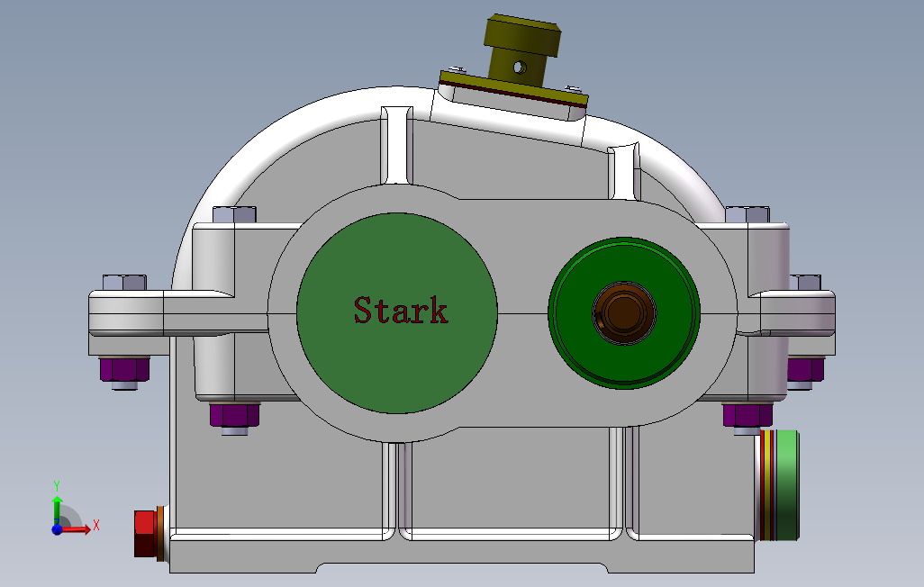Screen dimensions: 924x587
Task: Click the red X axis arrow of triad
Action: pyautogui.click(x=77, y=529)
